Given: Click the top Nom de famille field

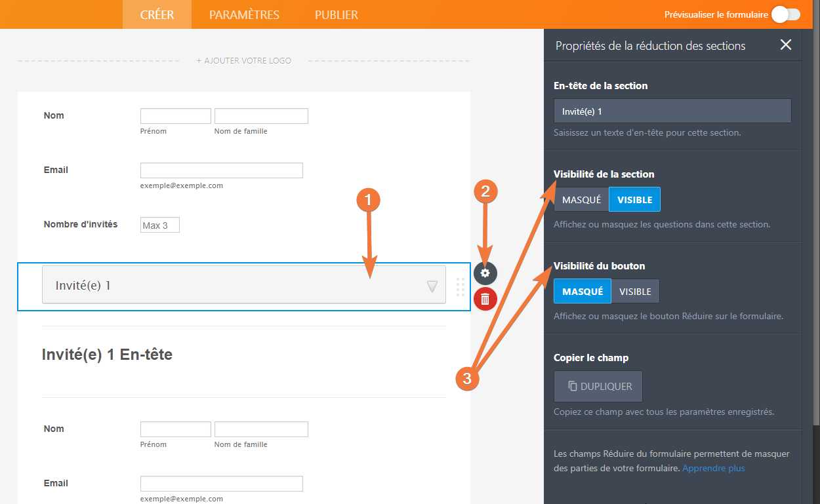Looking at the screenshot, I should tap(261, 116).
